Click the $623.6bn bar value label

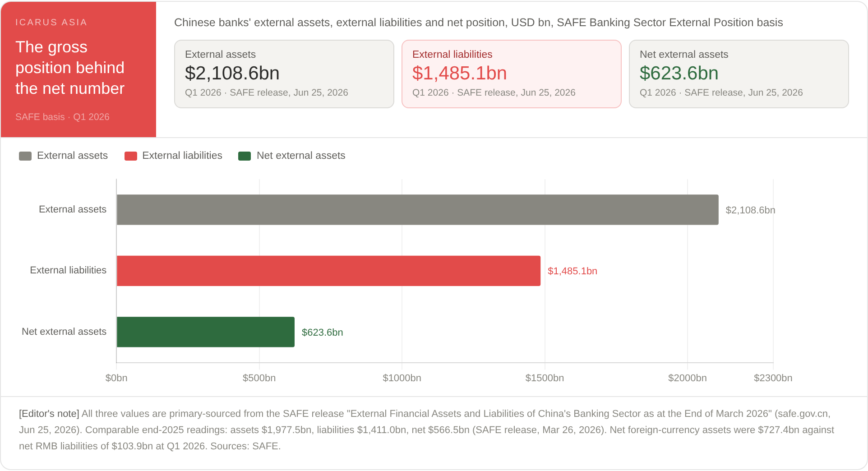pos(322,332)
